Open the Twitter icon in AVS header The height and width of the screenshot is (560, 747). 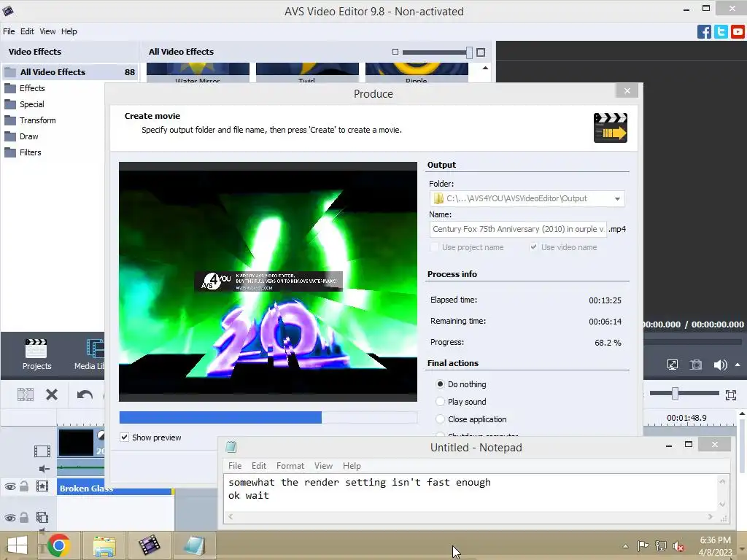(x=721, y=32)
